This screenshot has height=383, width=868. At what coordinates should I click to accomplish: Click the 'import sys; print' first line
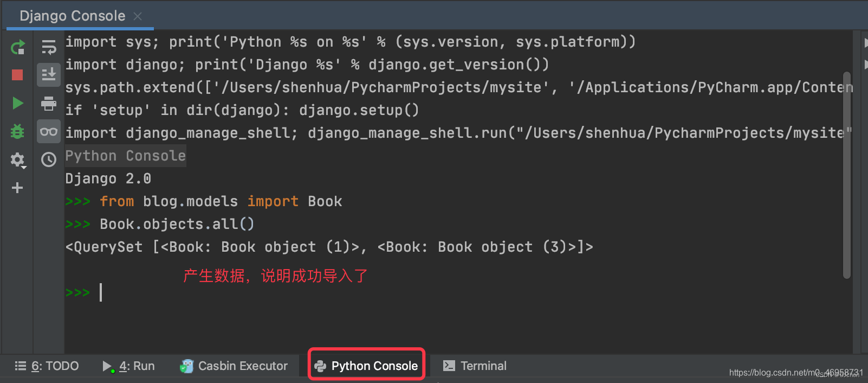pyautogui.click(x=351, y=42)
